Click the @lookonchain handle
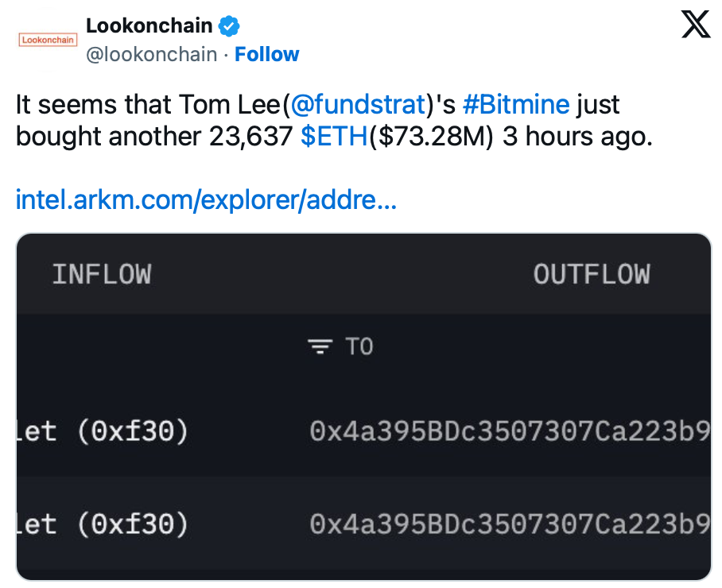This screenshot has height=588, width=722. 151,55
